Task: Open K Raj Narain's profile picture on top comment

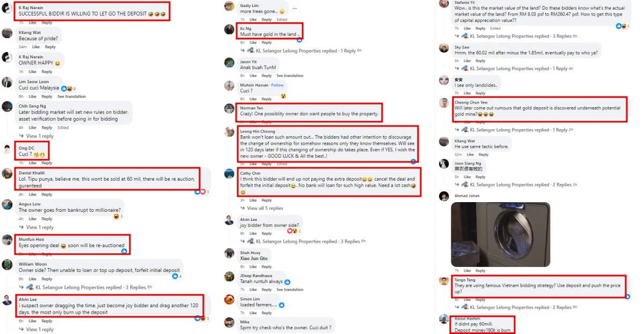Action: pyautogui.click(x=7, y=11)
